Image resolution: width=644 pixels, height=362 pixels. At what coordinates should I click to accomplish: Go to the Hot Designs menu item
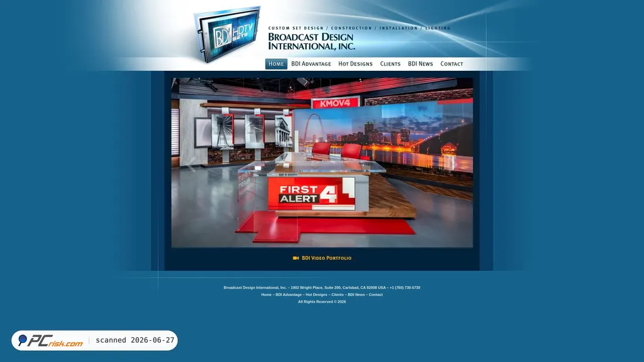pos(355,64)
